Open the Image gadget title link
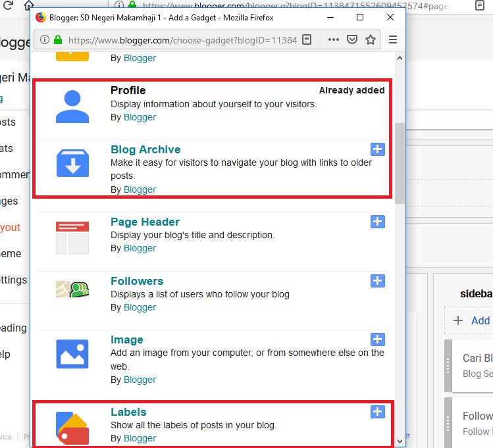 127,339
